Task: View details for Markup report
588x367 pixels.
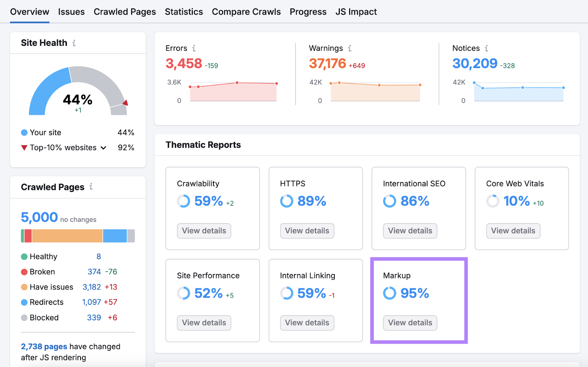Action: click(x=410, y=323)
